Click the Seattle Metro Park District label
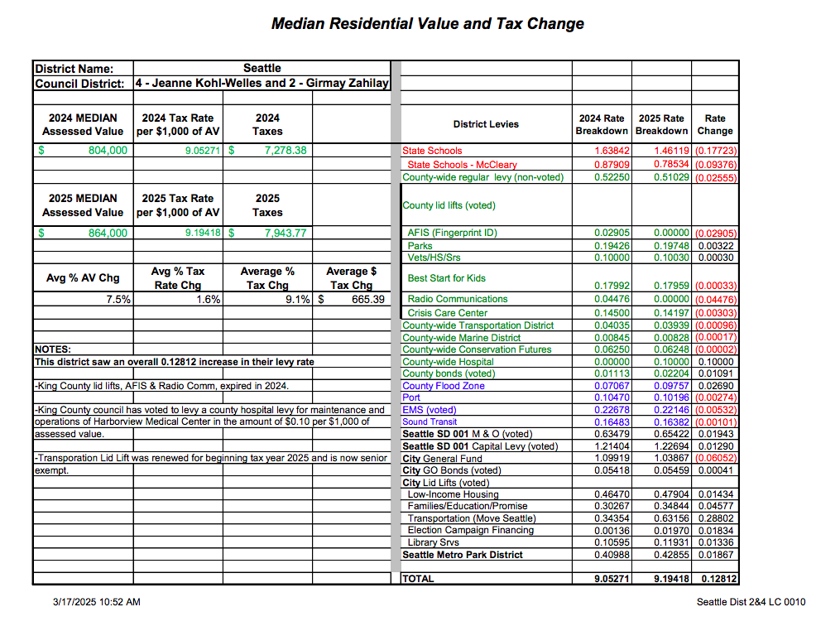The image size is (840, 631). pyautogui.click(x=463, y=555)
